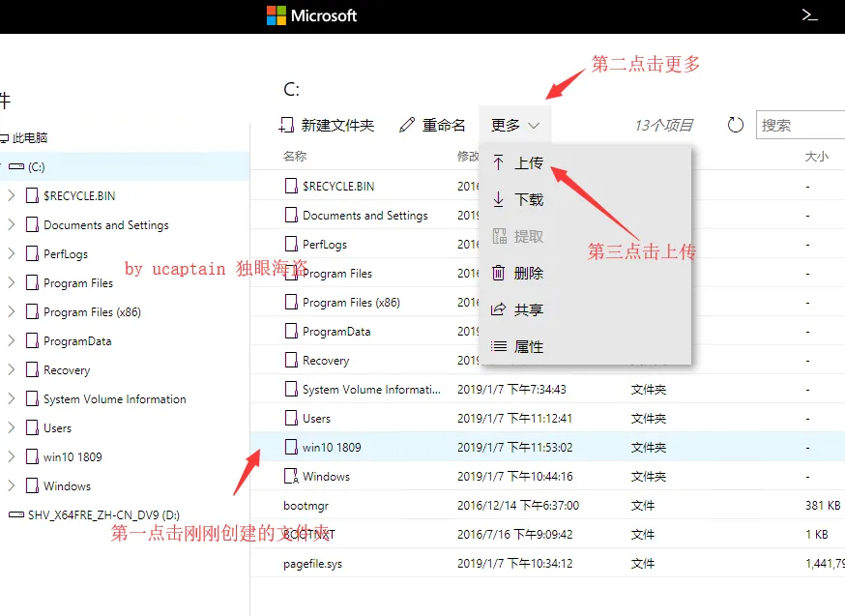Click win10 1809 folder icon in file list

tap(291, 447)
